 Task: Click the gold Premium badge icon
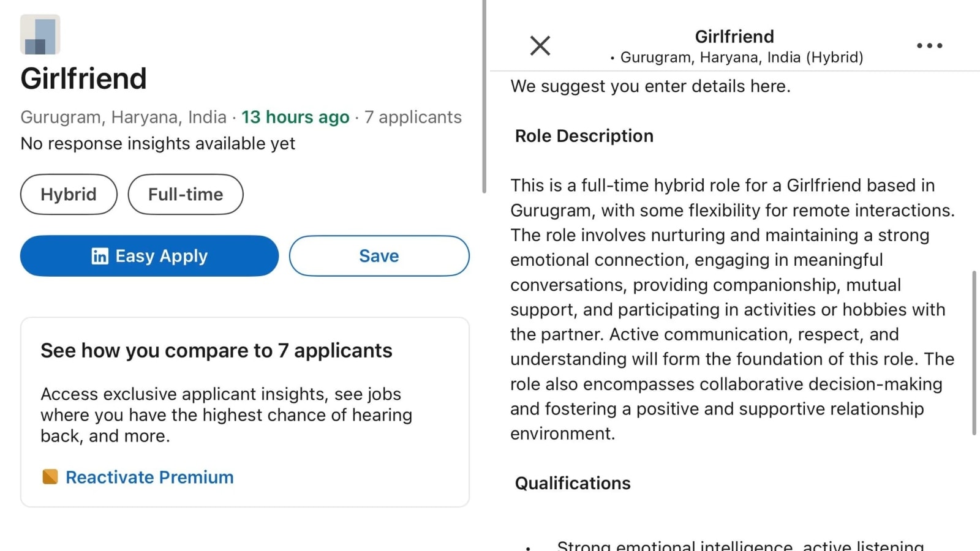49,477
